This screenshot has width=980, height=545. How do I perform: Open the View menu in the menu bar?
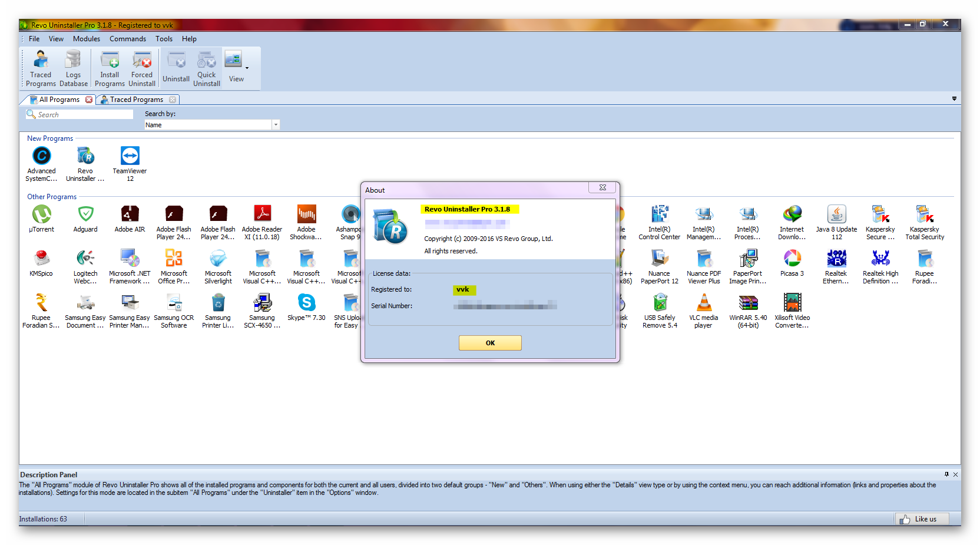pyautogui.click(x=57, y=39)
